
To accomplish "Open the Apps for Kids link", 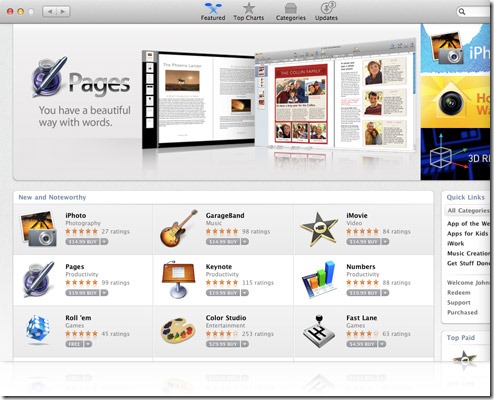I will click(467, 233).
